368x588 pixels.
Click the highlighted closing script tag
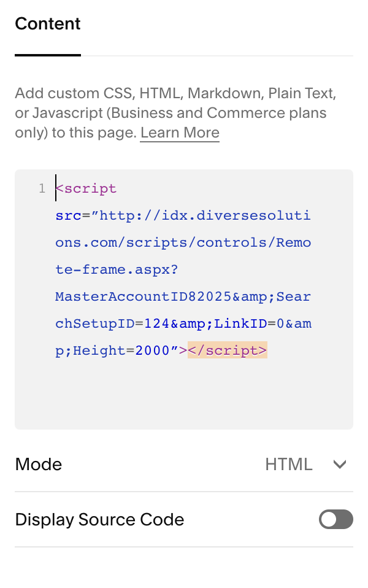[x=228, y=350]
